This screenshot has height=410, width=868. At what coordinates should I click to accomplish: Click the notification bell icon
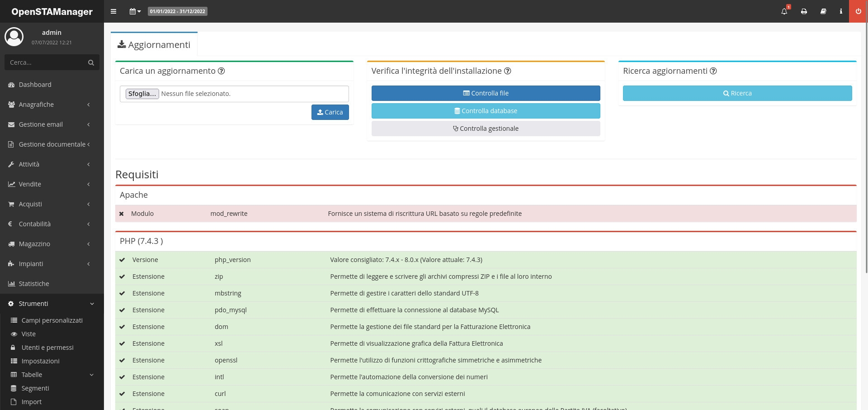(784, 11)
